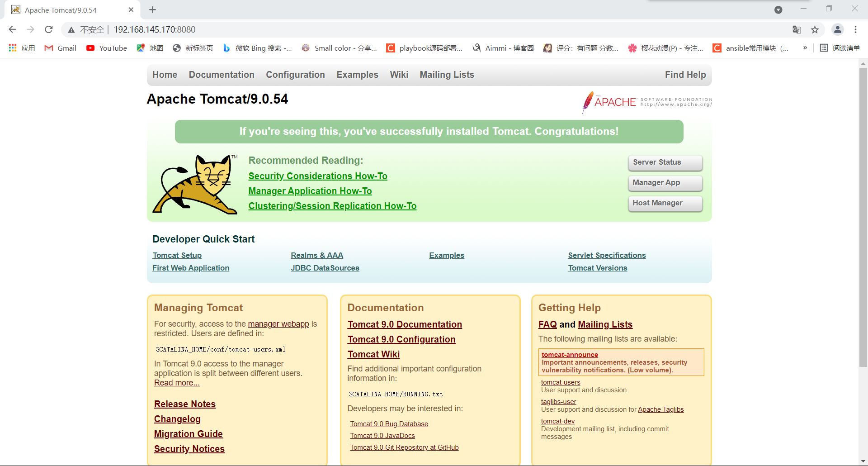868x466 pixels.
Task: Click the not-secure warning icon
Action: pos(71,30)
